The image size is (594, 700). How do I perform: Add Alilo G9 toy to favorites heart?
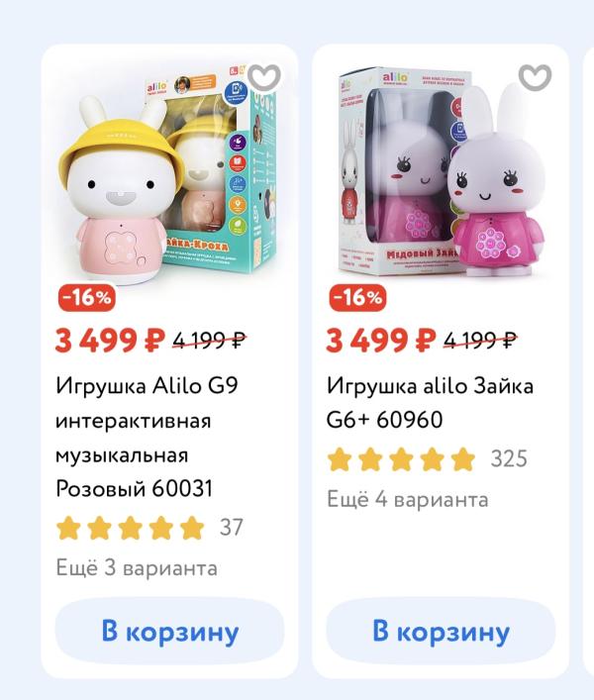pos(264,77)
